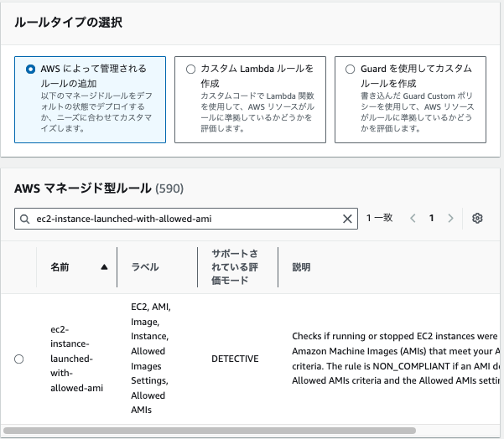The image size is (504, 439).
Task: Choose the Guard custom rule option
Action: [350, 69]
